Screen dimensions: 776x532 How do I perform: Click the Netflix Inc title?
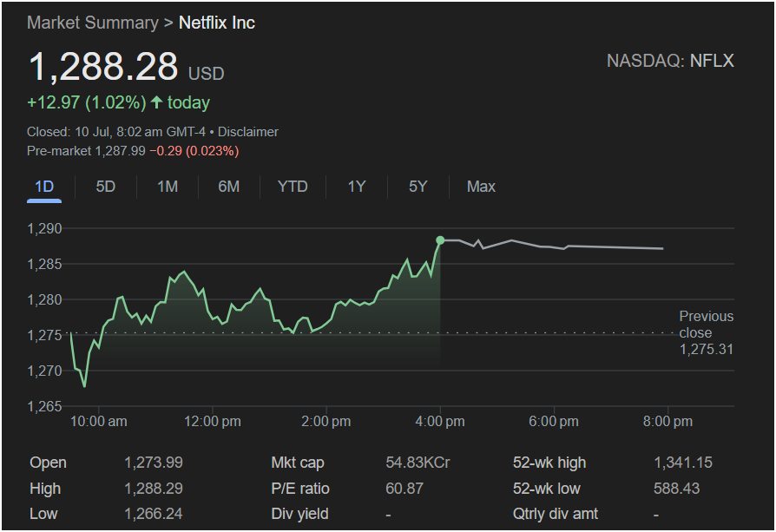(217, 23)
